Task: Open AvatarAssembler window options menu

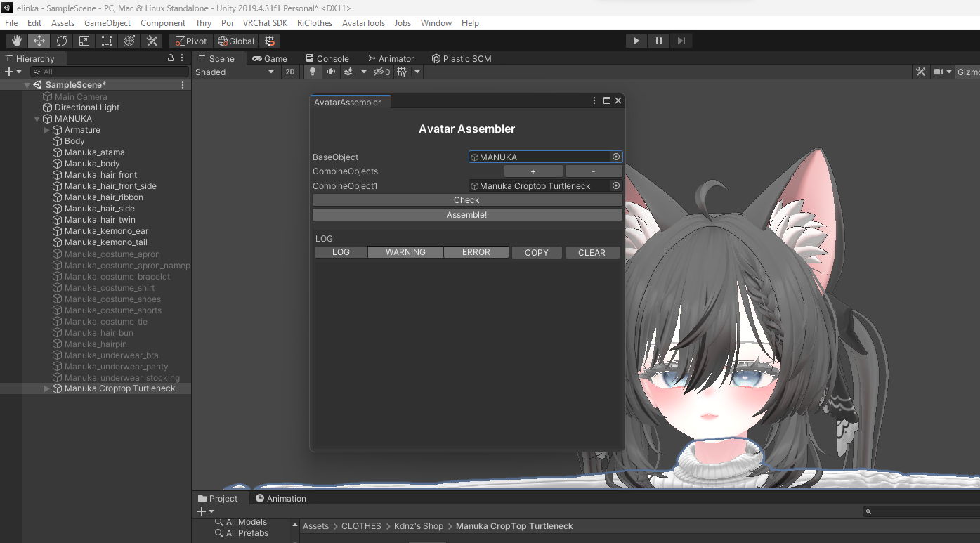Action: (x=594, y=100)
